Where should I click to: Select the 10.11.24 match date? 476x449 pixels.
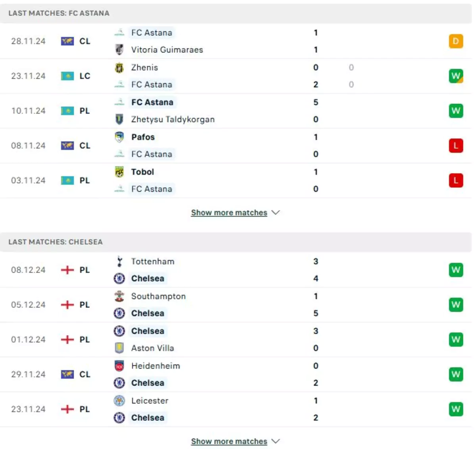pyautogui.click(x=28, y=111)
